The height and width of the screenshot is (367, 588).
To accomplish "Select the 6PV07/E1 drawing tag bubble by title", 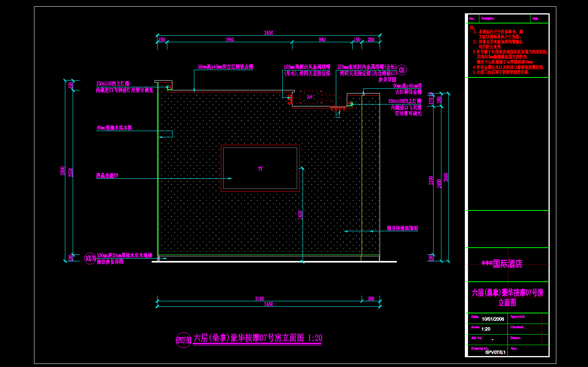I will [183, 340].
